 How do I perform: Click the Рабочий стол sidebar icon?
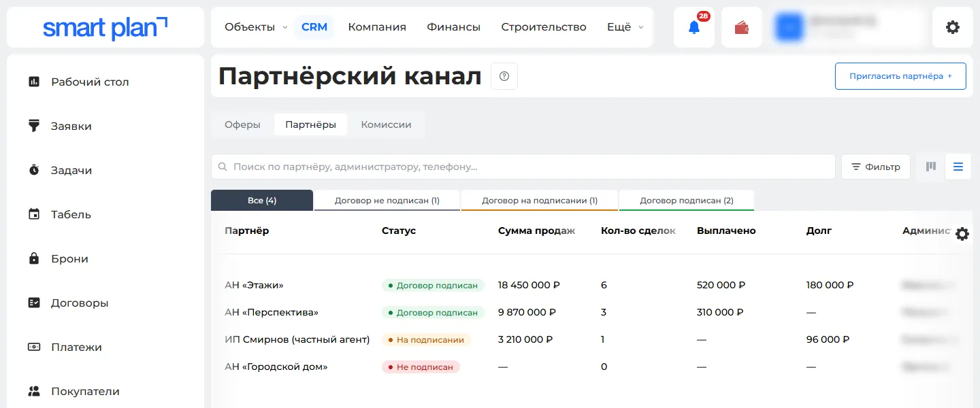click(x=34, y=82)
